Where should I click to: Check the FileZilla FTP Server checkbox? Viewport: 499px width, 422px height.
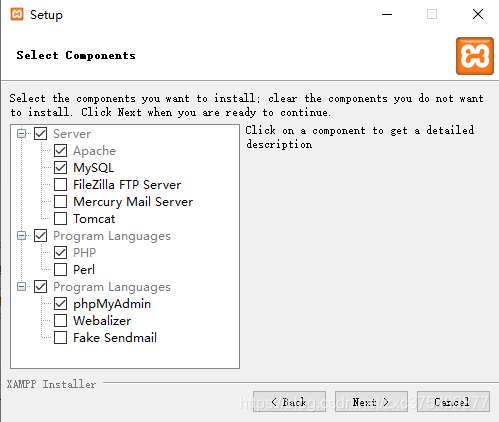[60, 185]
